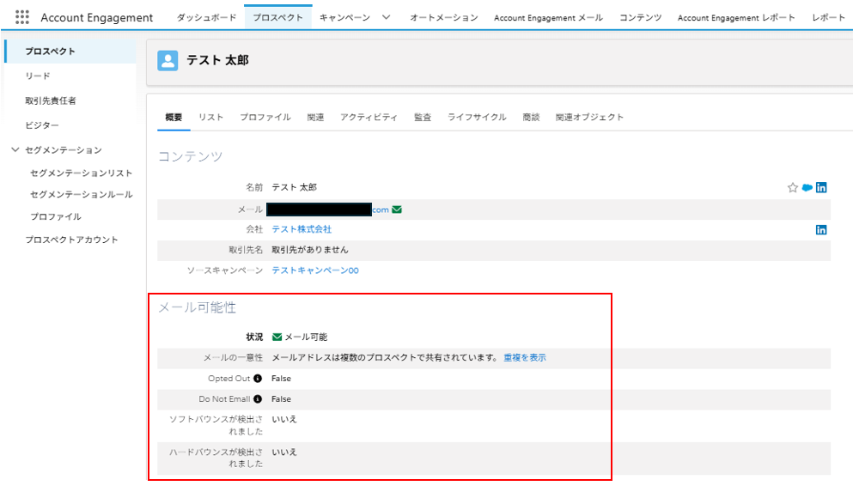Screen dimensions: 853x504
Task: Click the False value for Opted Out
Action: 281,379
